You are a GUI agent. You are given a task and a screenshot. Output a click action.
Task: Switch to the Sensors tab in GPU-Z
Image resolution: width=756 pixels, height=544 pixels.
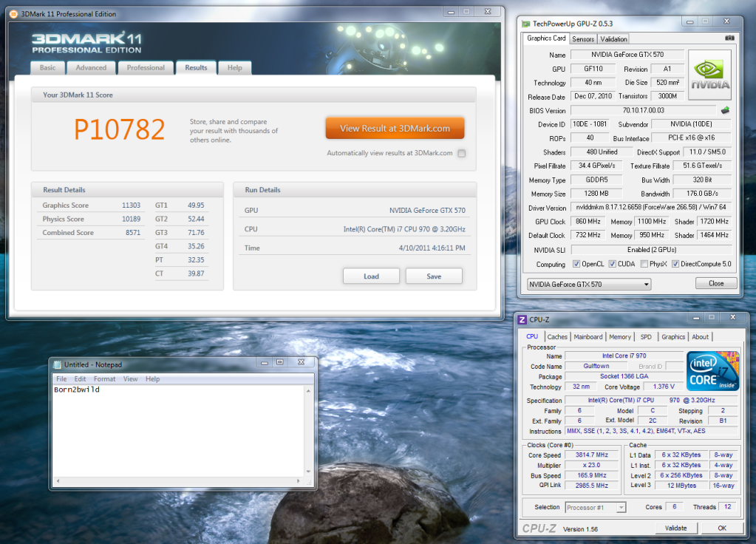[x=583, y=39]
